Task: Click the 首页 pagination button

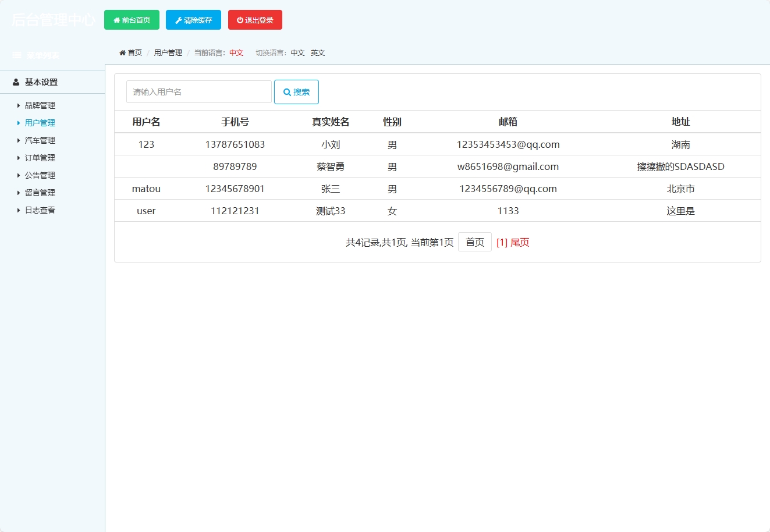Action: coord(474,242)
